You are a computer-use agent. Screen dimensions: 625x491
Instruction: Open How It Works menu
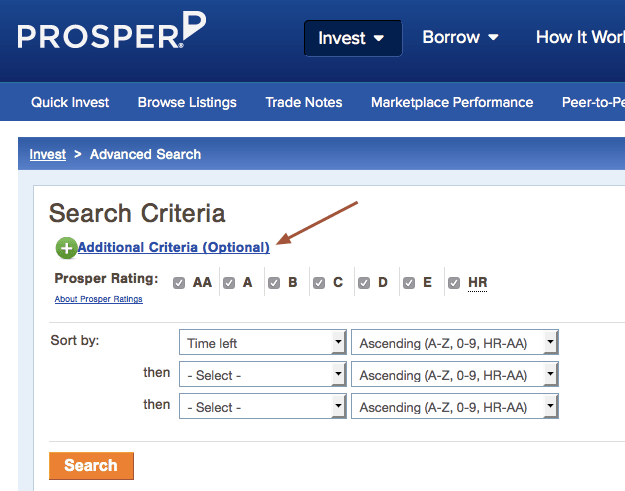[580, 37]
